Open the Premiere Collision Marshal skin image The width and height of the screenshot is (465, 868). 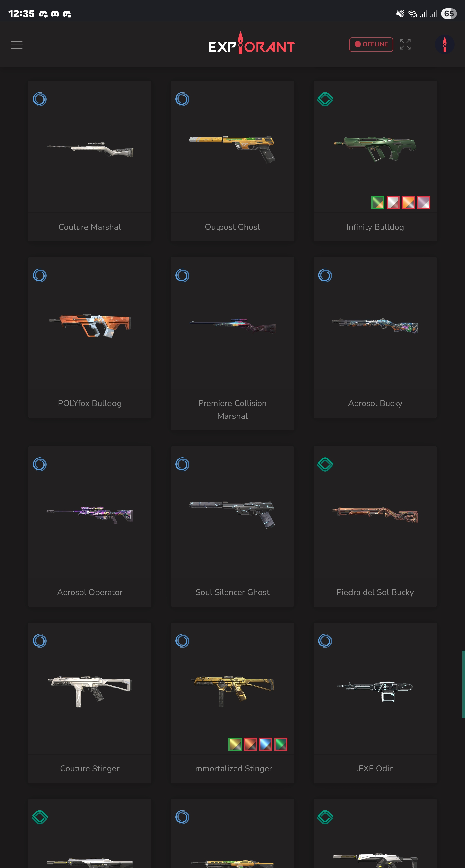point(232,325)
